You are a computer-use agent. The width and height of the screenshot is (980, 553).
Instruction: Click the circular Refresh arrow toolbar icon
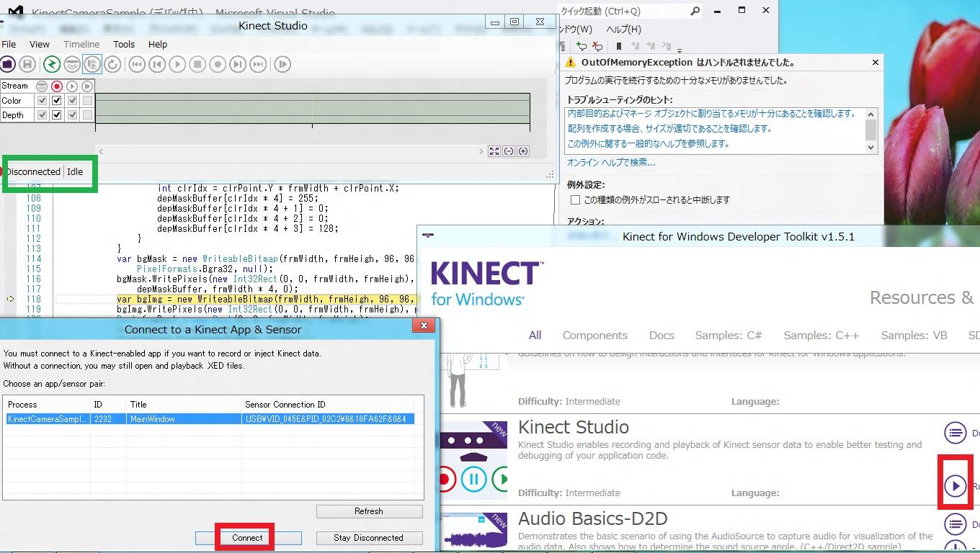112,64
